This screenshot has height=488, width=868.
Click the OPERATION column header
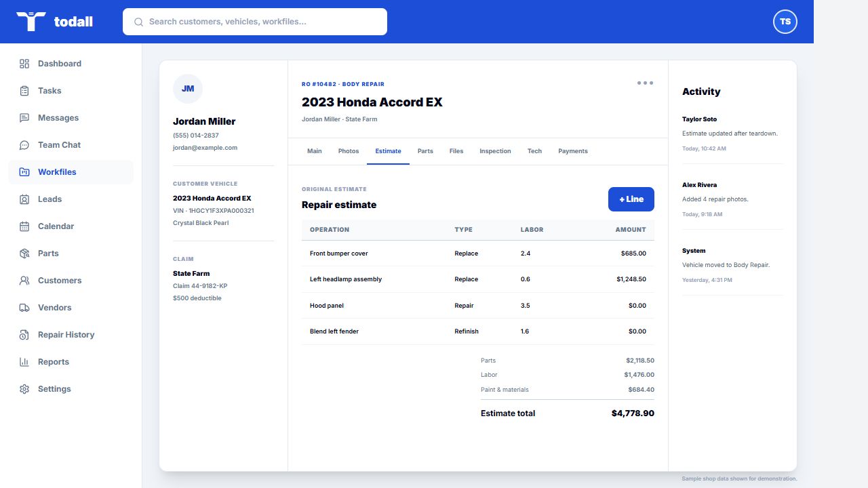click(x=330, y=230)
